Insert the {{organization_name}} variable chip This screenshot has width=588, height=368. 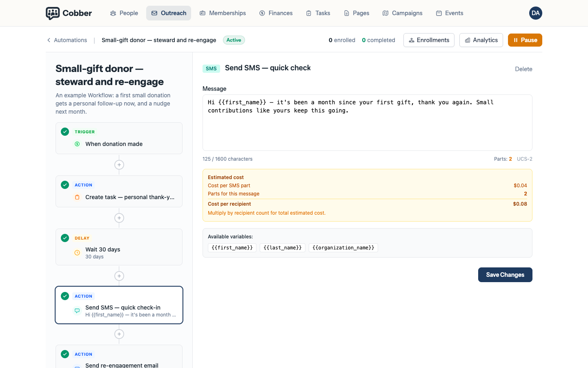pos(343,248)
